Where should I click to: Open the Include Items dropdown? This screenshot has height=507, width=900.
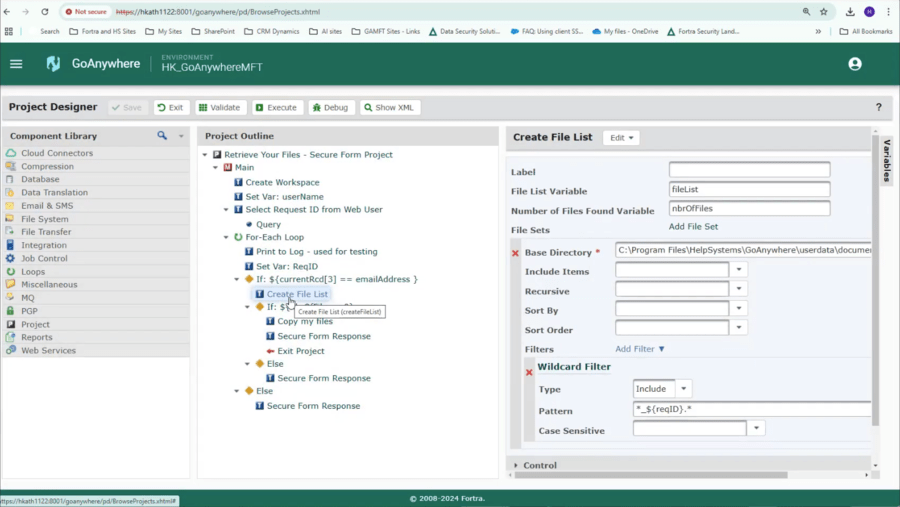(x=739, y=270)
